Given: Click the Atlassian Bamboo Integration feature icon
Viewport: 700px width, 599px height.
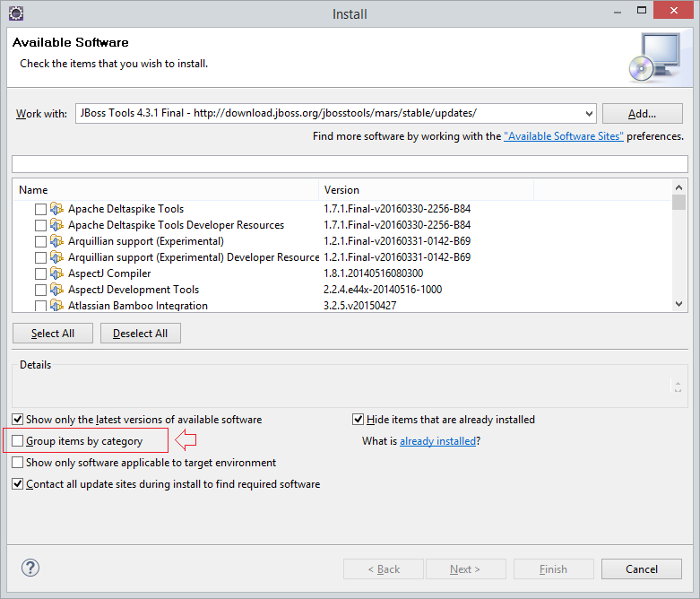Looking at the screenshot, I should 56,305.
